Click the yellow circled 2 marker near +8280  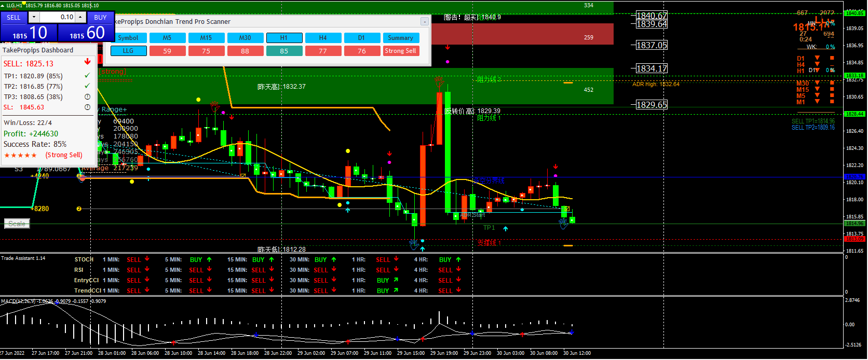(79, 209)
